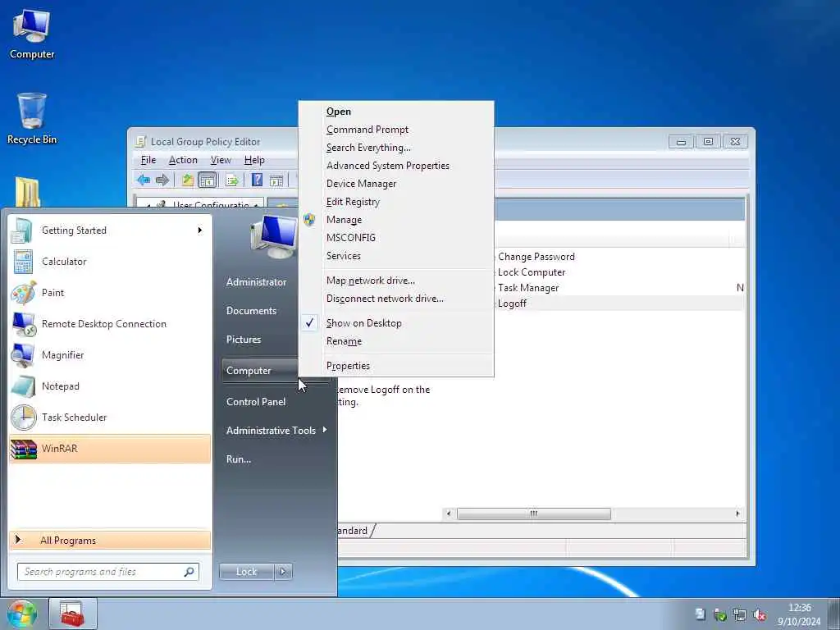Open Documents in Start menu

(251, 311)
